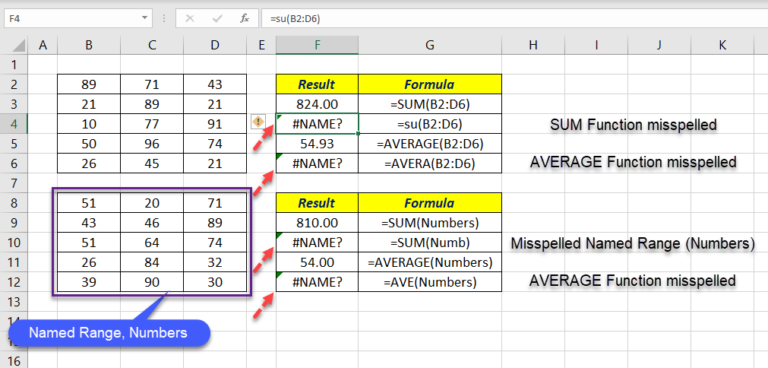Select row 2 header
The height and width of the screenshot is (368, 768).
[14, 84]
